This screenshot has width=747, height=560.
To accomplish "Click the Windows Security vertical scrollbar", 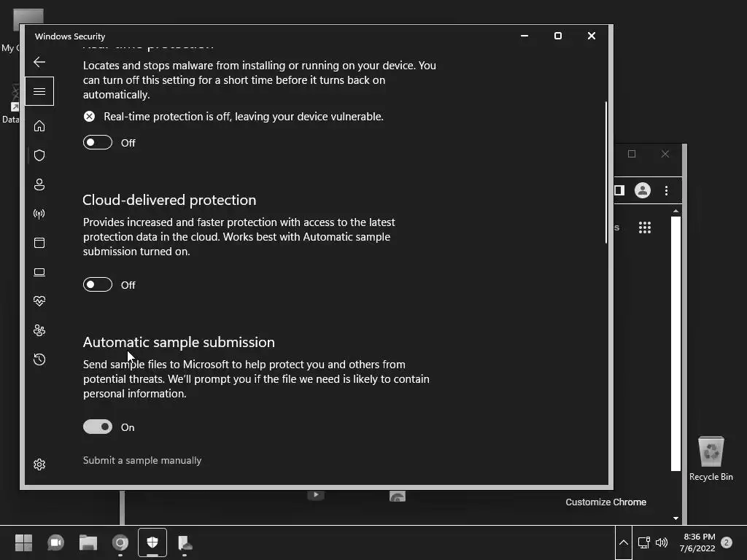I will pyautogui.click(x=606, y=172).
